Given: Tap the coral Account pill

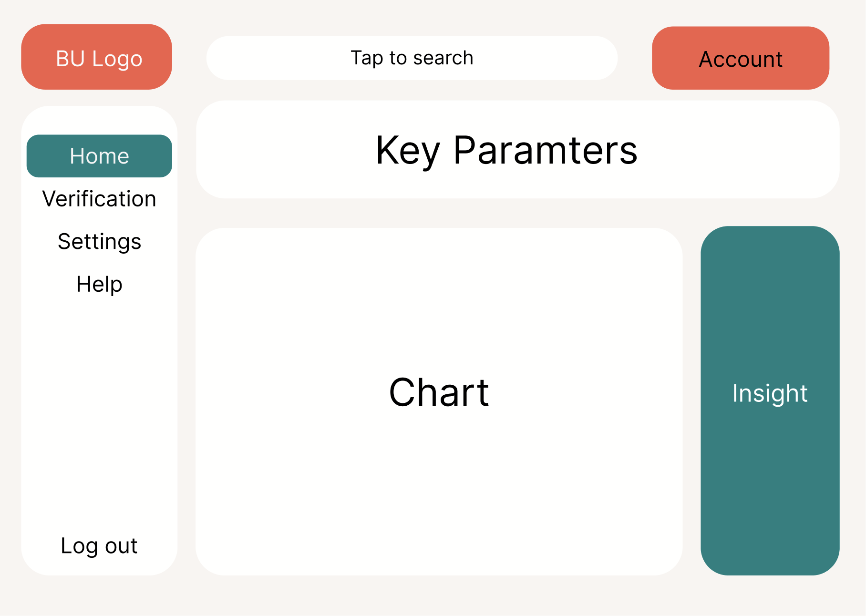Looking at the screenshot, I should click(x=741, y=58).
